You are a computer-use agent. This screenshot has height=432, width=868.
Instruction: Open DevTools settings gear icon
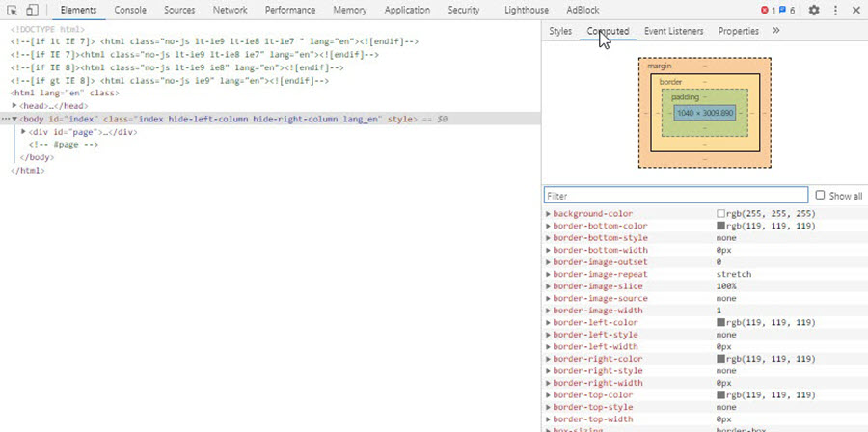[x=813, y=10]
